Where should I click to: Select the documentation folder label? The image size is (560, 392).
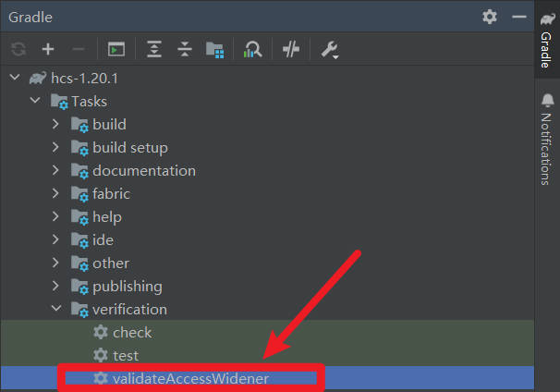144,171
